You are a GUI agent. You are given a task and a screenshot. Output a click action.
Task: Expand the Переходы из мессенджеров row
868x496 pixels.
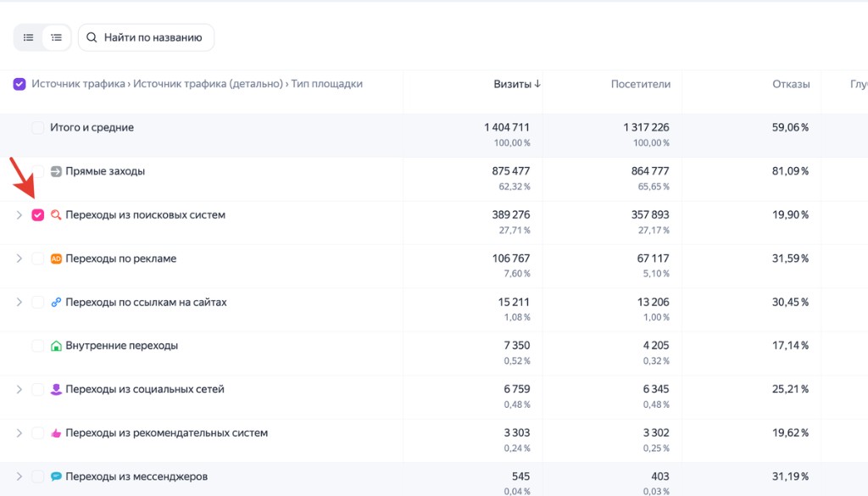(19, 476)
